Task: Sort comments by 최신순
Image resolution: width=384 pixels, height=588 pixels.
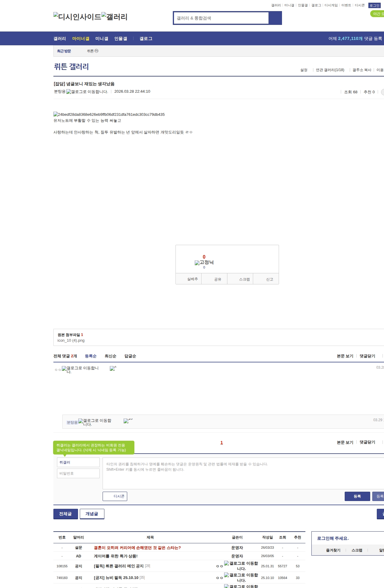Action: 110,356
